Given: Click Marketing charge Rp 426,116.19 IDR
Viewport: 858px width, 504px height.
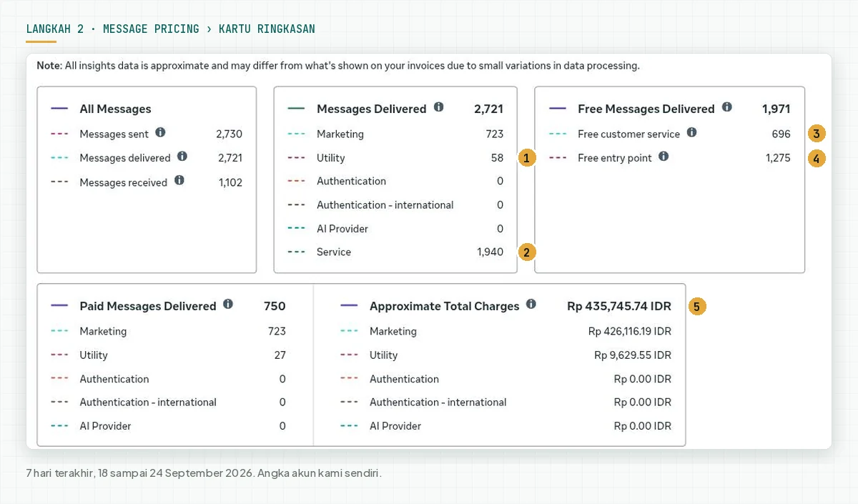Looking at the screenshot, I should point(630,331).
